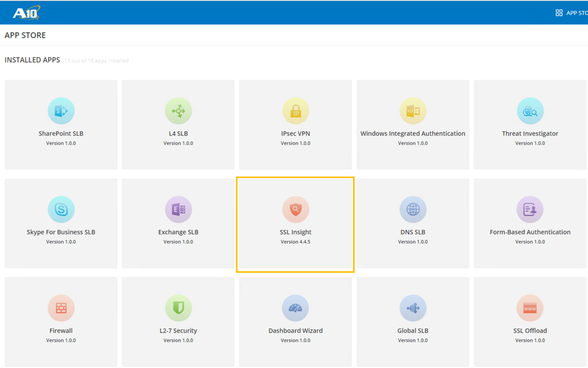
Task: Open the Form-Based Authentication icon
Action: [530, 209]
